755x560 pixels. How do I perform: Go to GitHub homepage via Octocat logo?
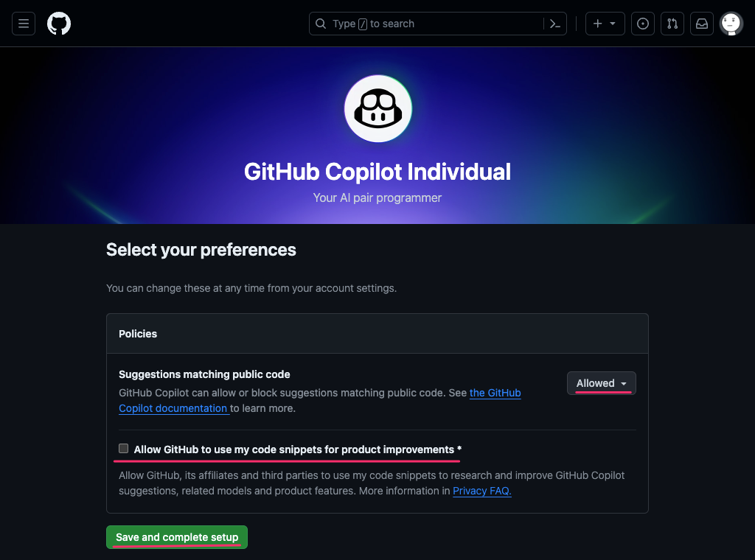coord(59,24)
